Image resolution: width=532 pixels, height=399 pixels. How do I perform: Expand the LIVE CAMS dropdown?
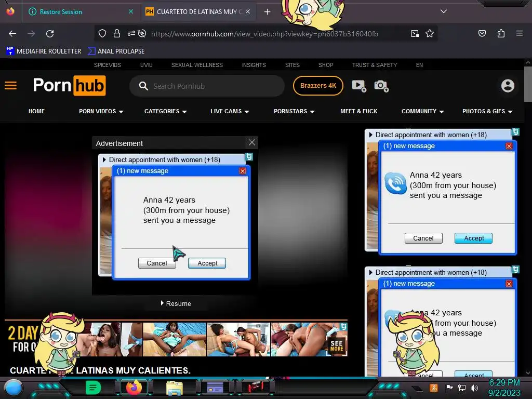(x=230, y=111)
